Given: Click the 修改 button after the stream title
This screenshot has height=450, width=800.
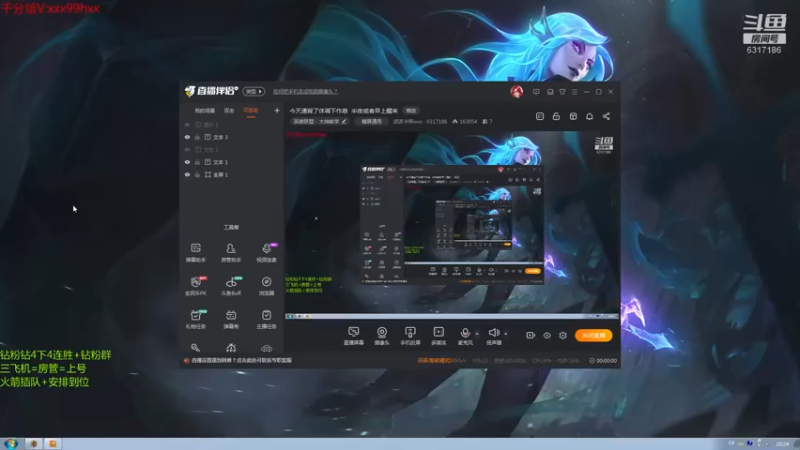Looking at the screenshot, I should pos(411,111).
